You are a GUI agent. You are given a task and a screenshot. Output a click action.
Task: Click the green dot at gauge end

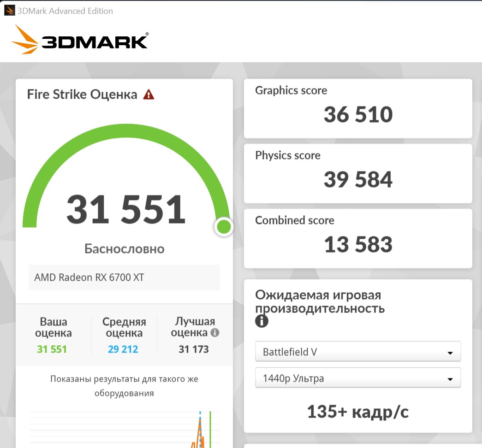(224, 227)
